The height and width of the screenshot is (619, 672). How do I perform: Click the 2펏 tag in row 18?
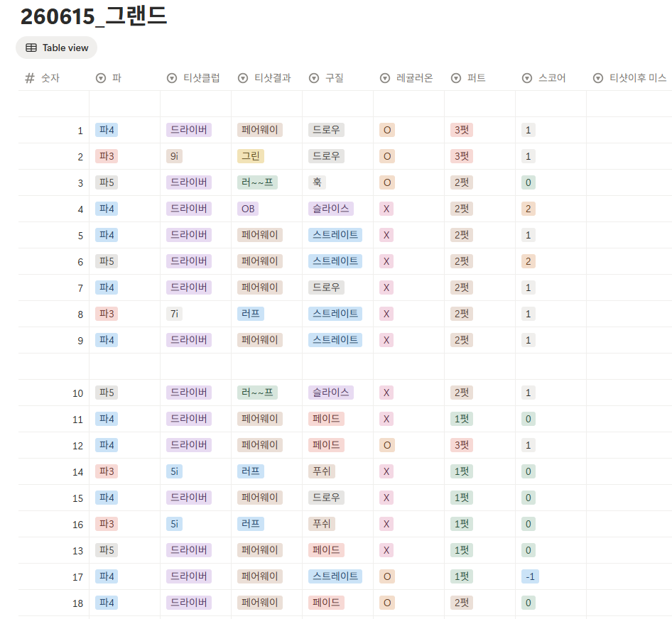(462, 603)
